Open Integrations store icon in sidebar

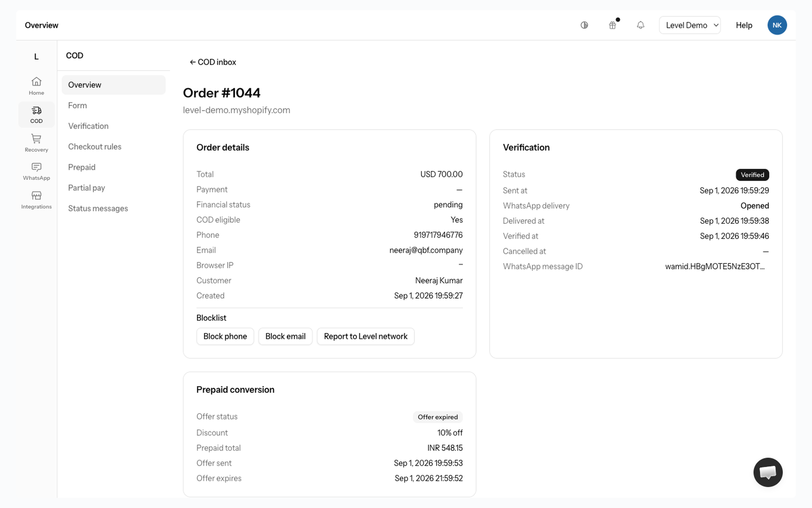click(36, 200)
